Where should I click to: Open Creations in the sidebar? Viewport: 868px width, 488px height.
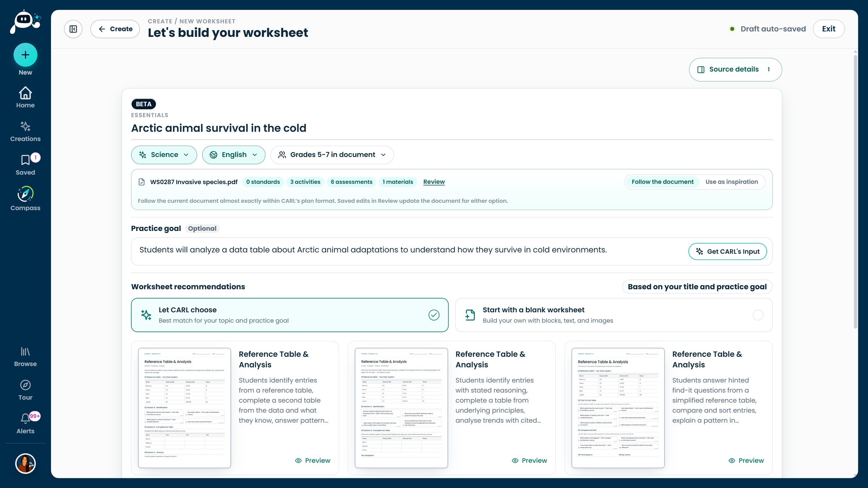coord(25,132)
